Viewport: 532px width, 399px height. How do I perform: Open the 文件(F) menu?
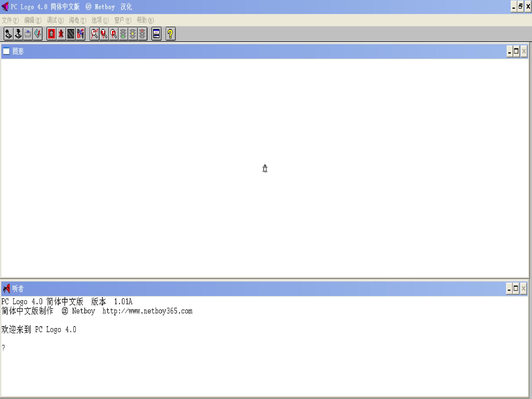point(10,20)
